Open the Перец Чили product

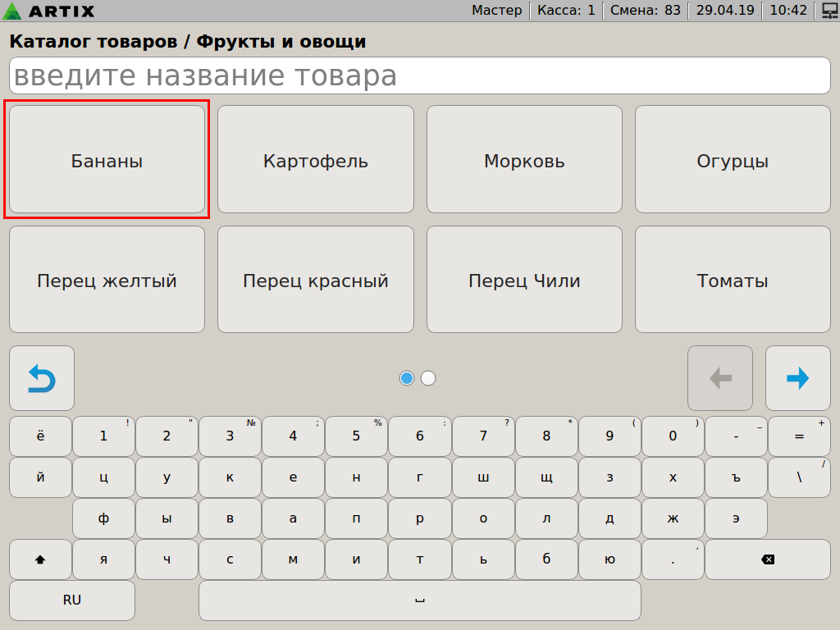524,280
